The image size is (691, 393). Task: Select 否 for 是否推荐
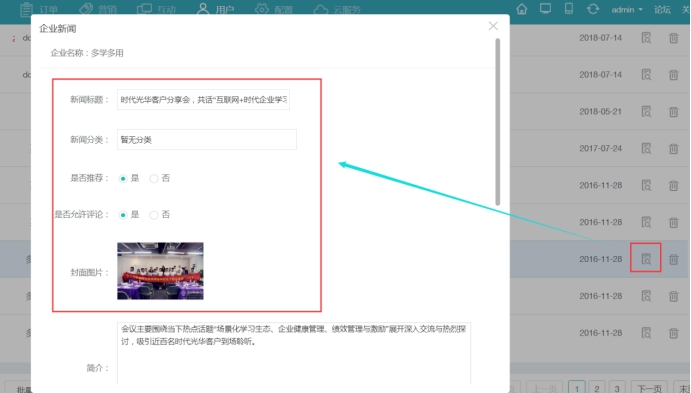(x=154, y=178)
